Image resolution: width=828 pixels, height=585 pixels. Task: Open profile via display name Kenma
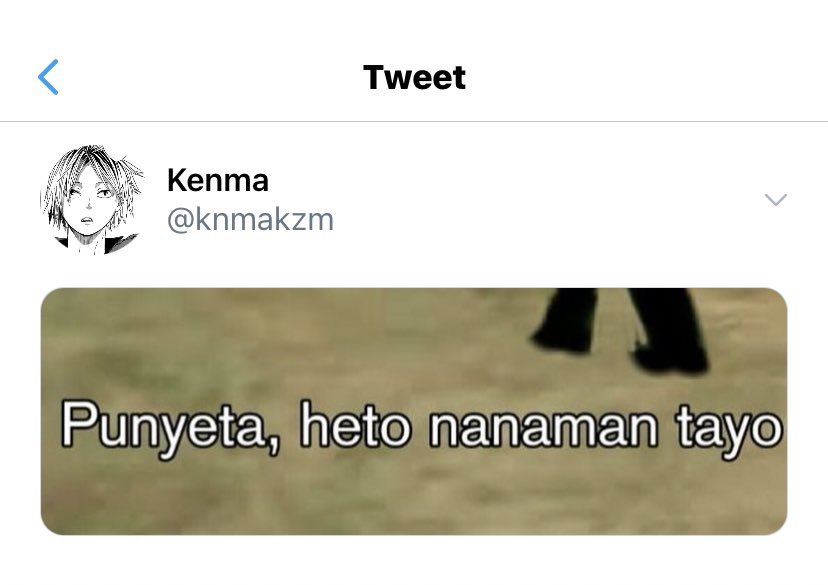tap(218, 180)
